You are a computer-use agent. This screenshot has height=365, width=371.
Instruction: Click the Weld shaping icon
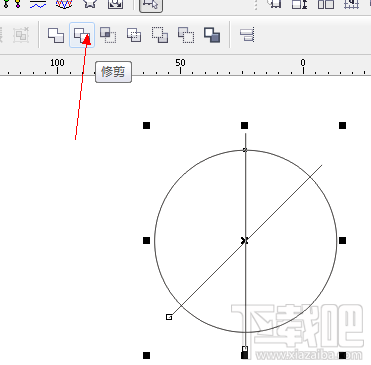coord(56,35)
